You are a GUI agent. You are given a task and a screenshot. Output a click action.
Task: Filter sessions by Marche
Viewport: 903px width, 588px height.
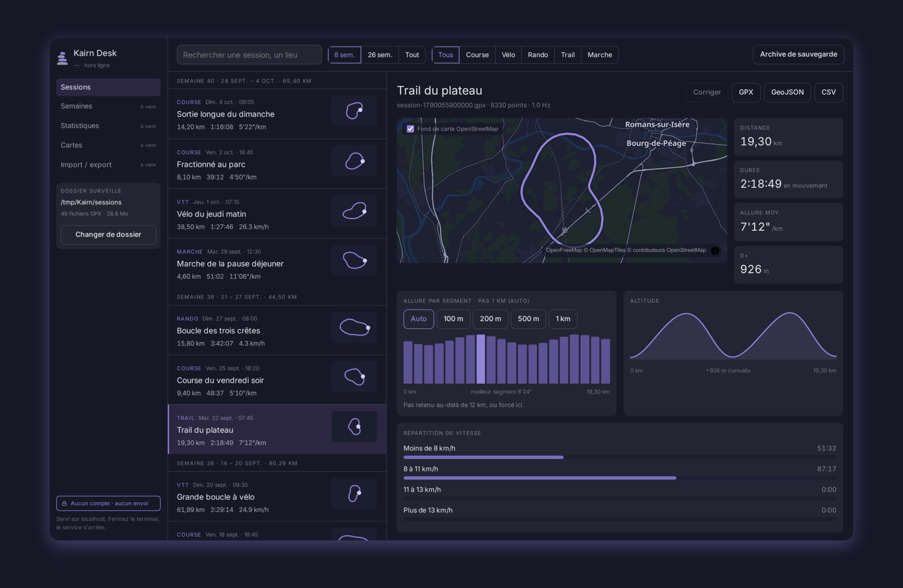coord(600,55)
